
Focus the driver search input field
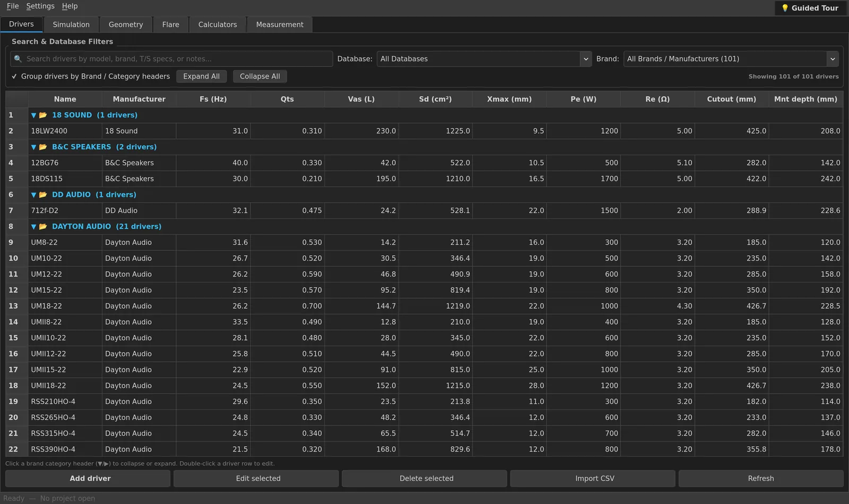[171, 59]
